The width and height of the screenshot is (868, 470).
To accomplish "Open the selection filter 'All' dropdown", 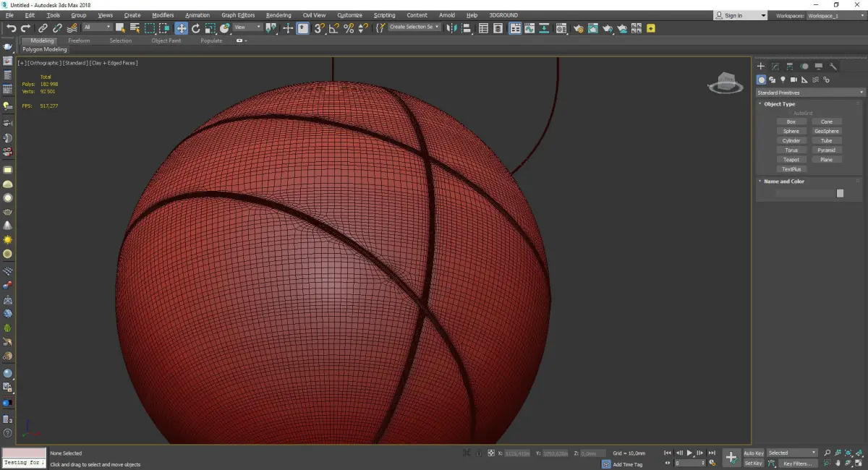I will click(97, 27).
